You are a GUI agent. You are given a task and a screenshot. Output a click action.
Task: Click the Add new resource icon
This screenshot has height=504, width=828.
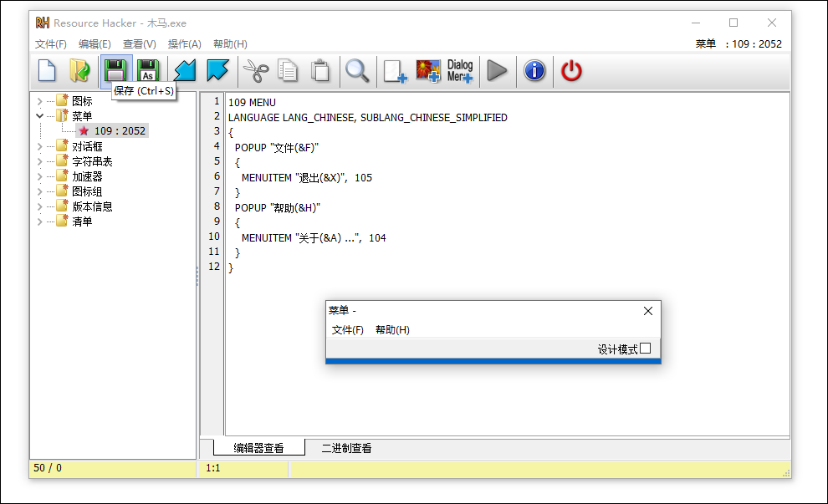tap(395, 71)
